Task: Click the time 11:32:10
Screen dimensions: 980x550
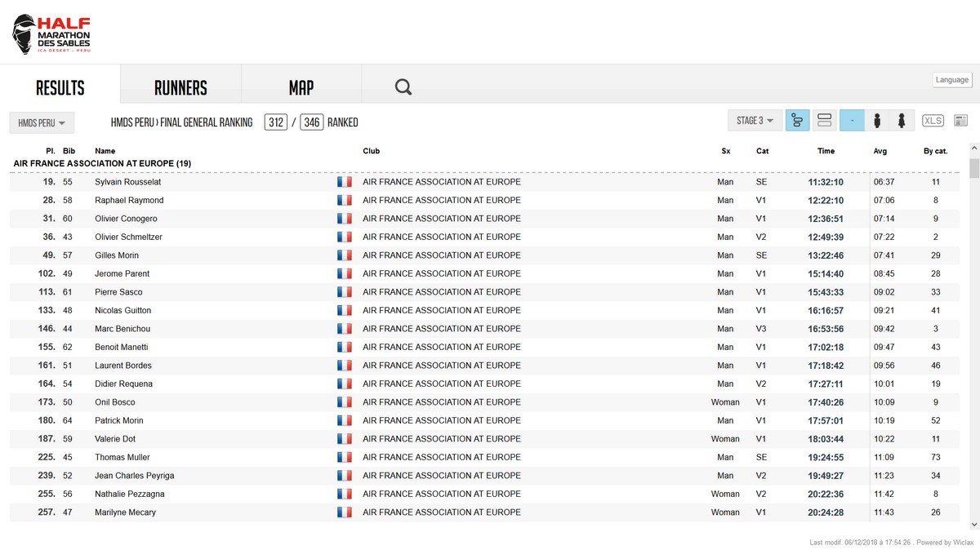Action: tap(826, 182)
